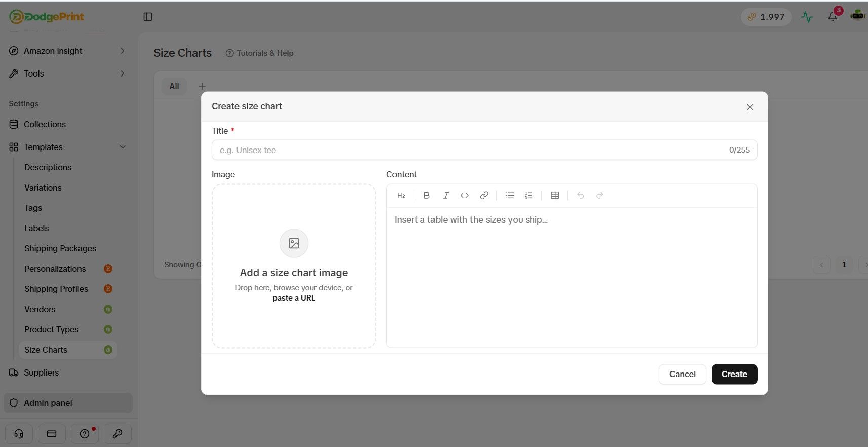Viewport: 868px width, 447px height.
Task: Open the activity pulse icon
Action: click(x=807, y=17)
